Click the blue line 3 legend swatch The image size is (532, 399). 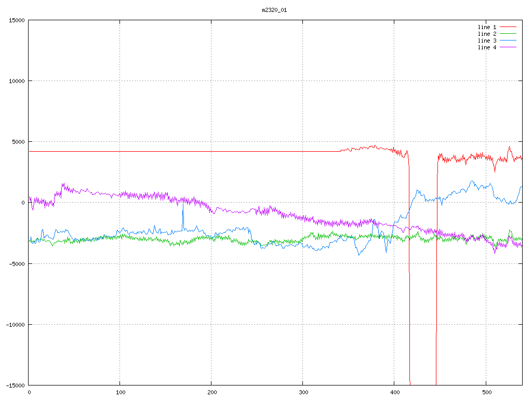[x=508, y=41]
